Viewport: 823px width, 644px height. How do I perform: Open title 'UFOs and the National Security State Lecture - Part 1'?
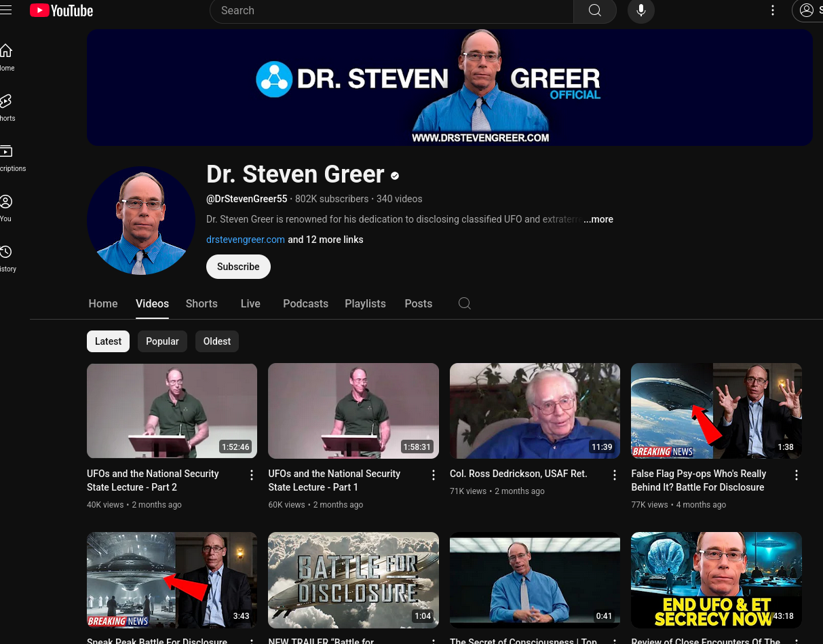pos(334,480)
